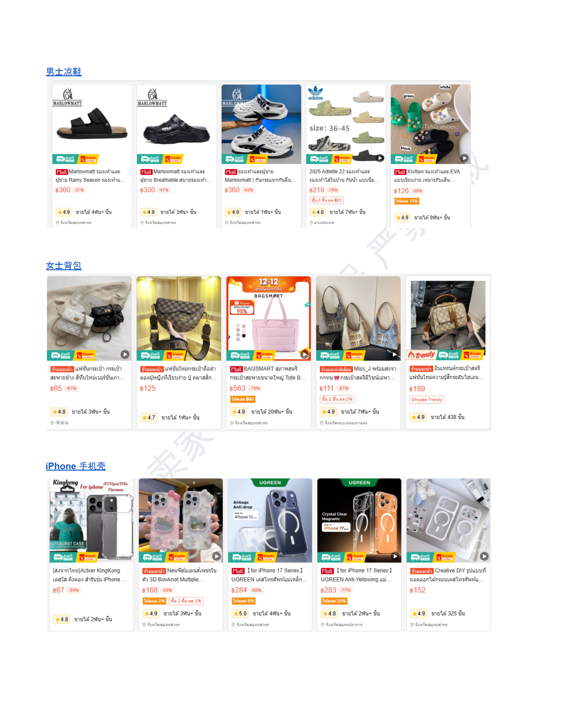The image size is (563, 728).
Task: Open the KingKong anti-burst case image
Action: click(x=91, y=520)
